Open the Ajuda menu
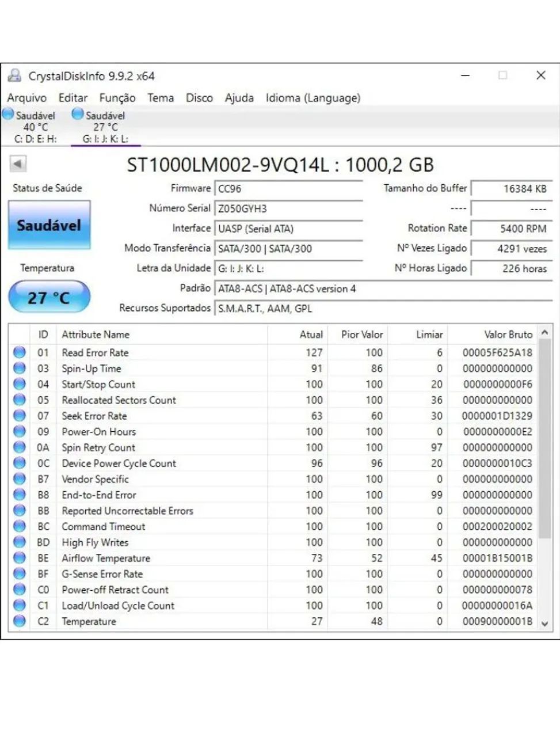Image resolution: width=560 pixels, height=737 pixels. point(239,98)
